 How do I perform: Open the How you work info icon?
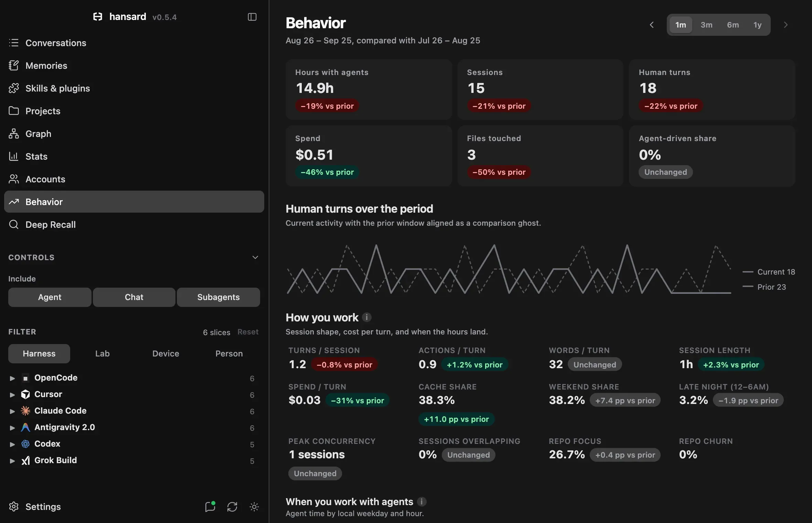[x=367, y=317]
